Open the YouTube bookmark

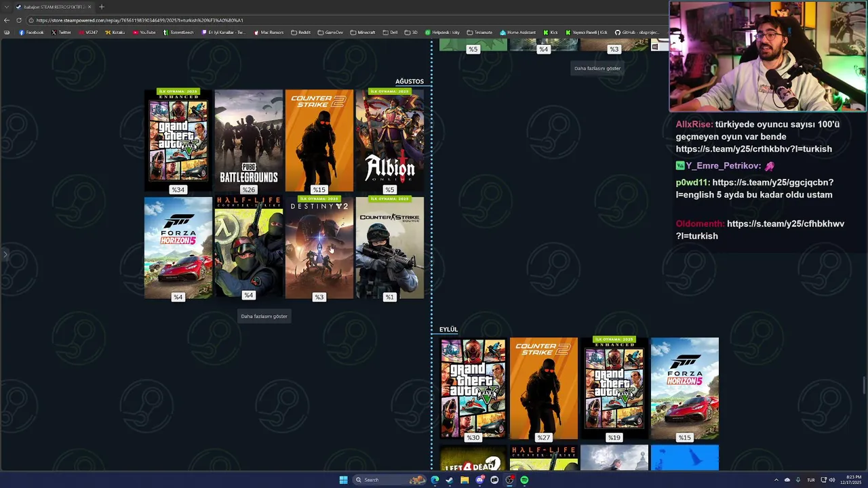pos(144,33)
